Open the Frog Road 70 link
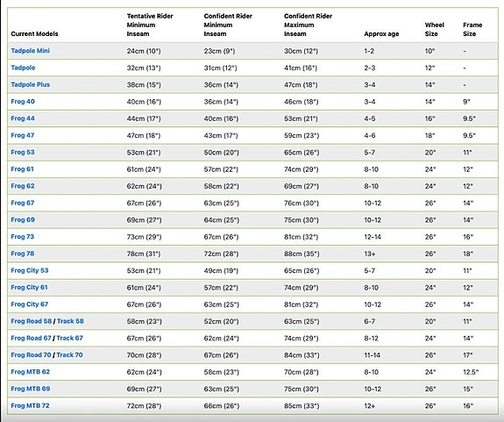Screen dimensions: 504x422 tap(31, 354)
